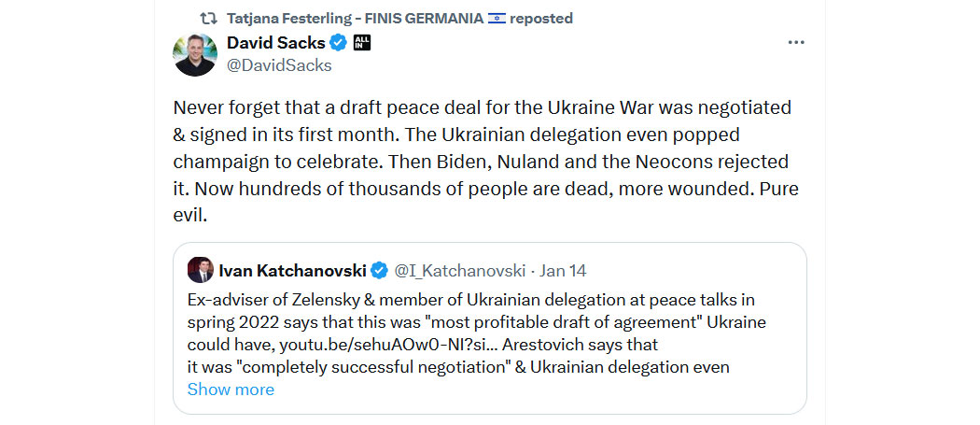
Task: Open David Sacks' profile picture
Action: click(x=195, y=54)
